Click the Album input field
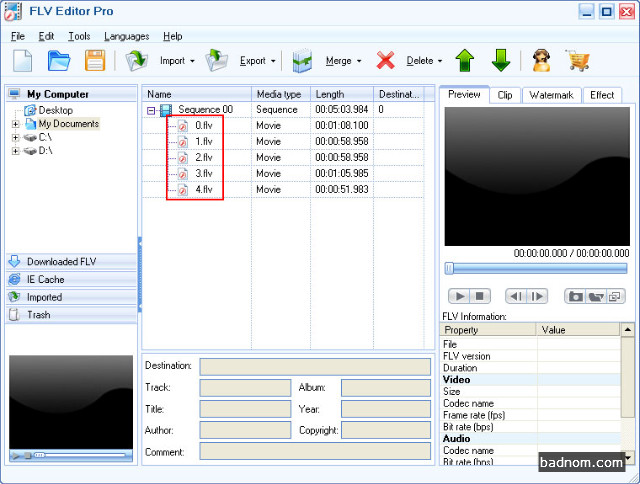Viewport: 640px width, 484px height. tap(386, 388)
